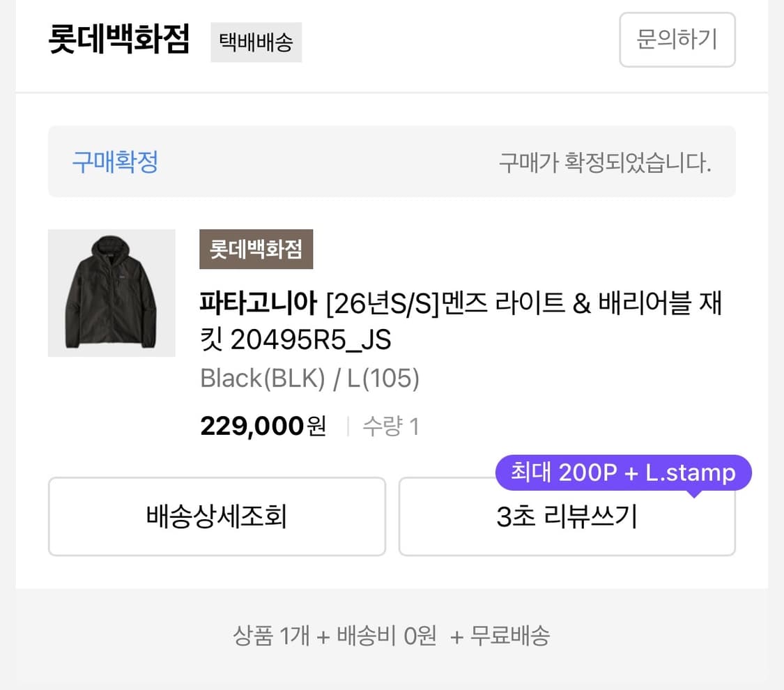Click the 구매확정 purchase confirmed link
The height and width of the screenshot is (690, 784).
coord(114,161)
